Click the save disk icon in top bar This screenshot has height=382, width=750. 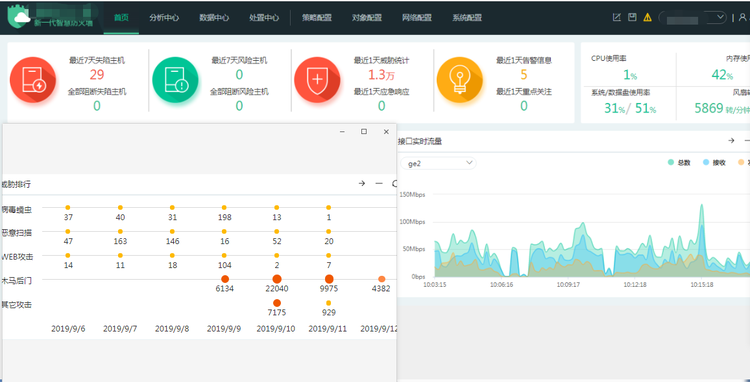coord(632,17)
